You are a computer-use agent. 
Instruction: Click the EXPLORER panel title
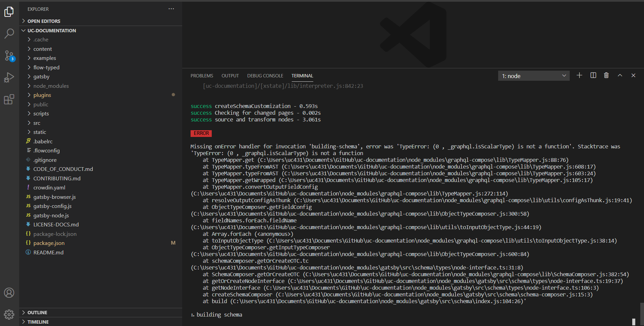click(38, 9)
